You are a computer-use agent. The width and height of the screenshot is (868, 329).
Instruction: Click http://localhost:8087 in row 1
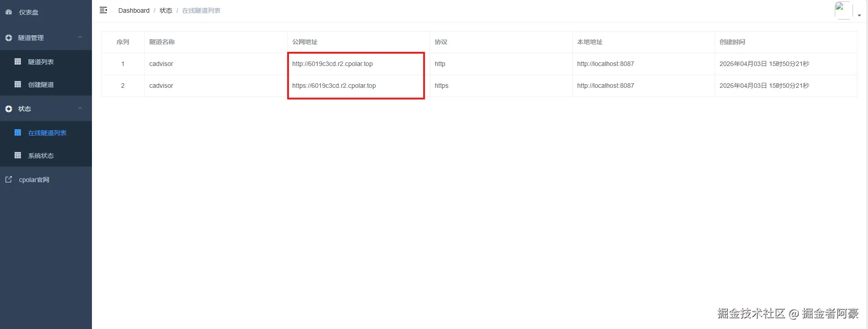tap(605, 64)
